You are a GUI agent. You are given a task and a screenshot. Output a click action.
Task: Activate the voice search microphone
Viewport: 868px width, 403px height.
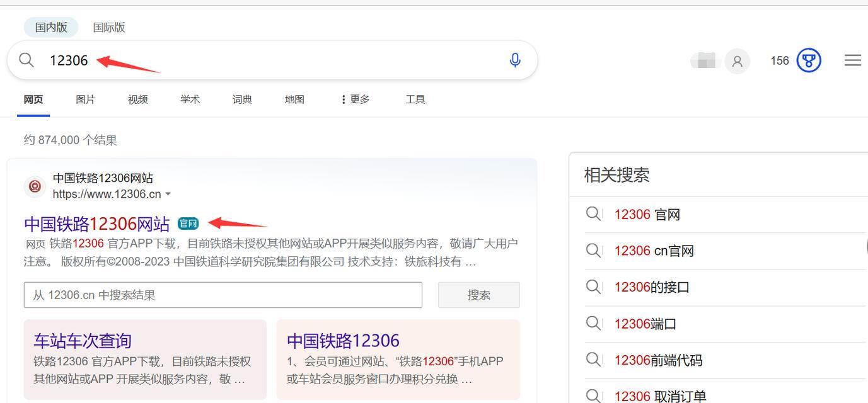click(515, 60)
